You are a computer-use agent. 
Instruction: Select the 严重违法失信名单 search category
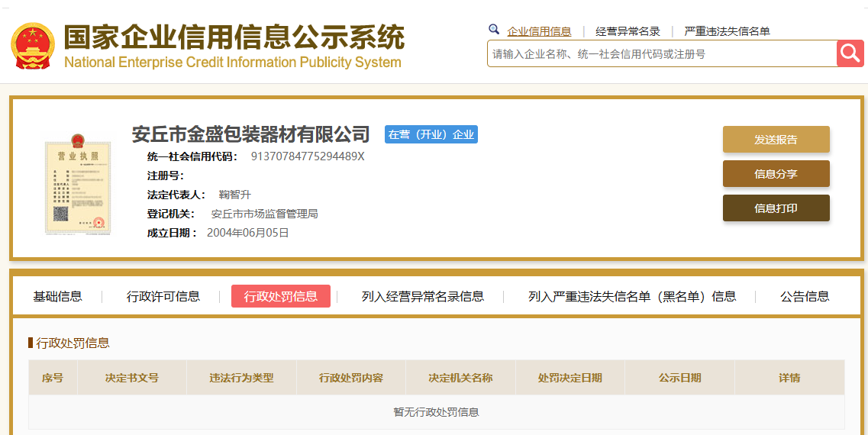727,31
